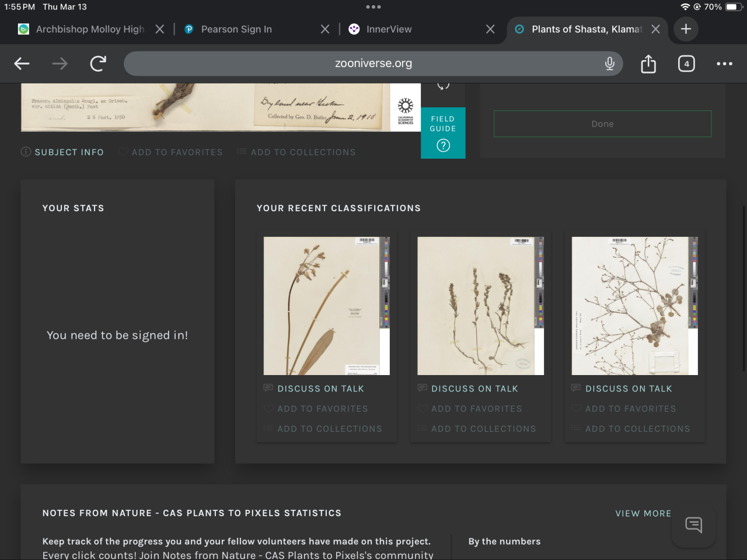This screenshot has width=747, height=560.
Task: Click the California Academy of Sciences logo
Action: 406,110
